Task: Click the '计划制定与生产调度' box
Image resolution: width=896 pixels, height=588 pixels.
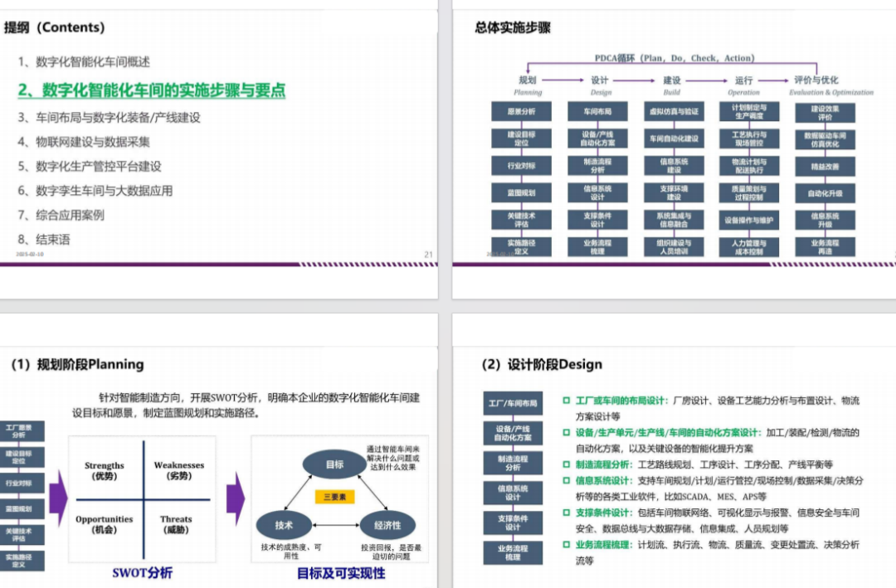Action: click(749, 111)
